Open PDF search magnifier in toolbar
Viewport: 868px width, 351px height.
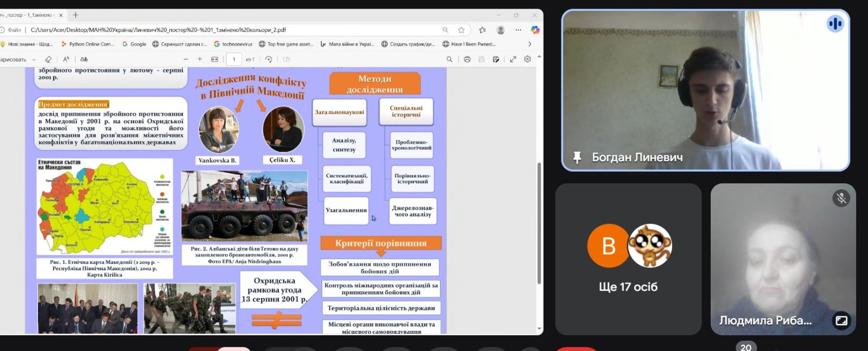coord(449,59)
